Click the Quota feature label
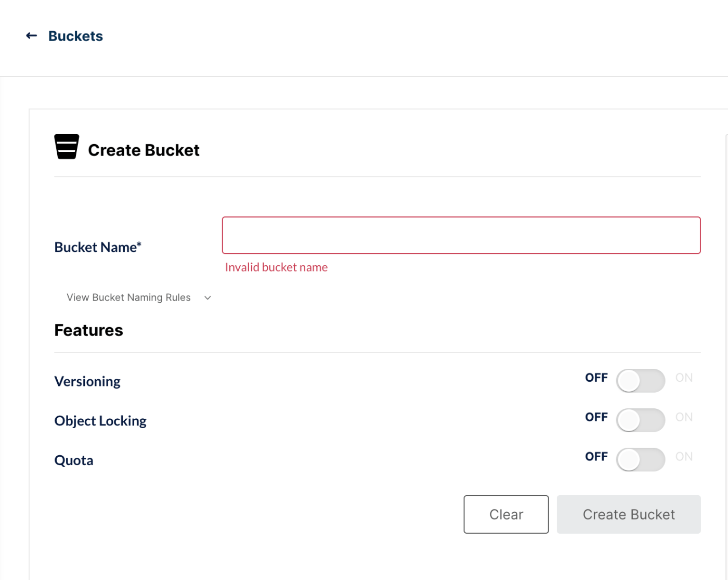This screenshot has width=728, height=580. 74,460
